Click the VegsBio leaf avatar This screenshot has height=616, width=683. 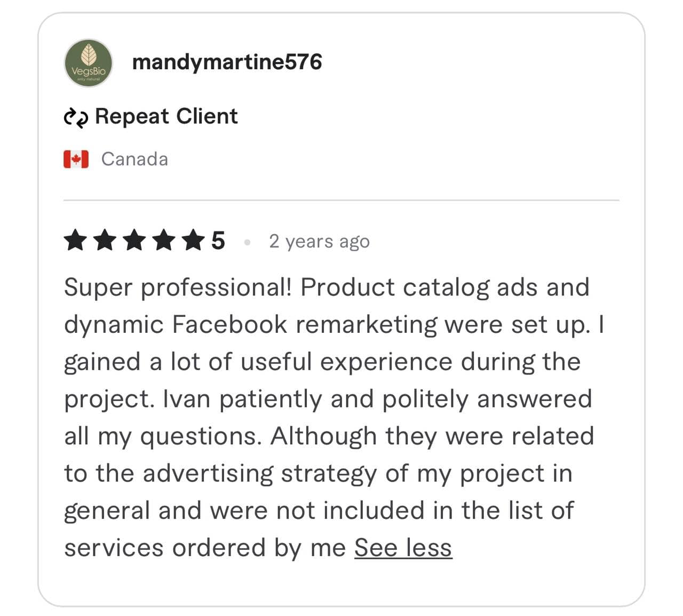click(x=88, y=63)
